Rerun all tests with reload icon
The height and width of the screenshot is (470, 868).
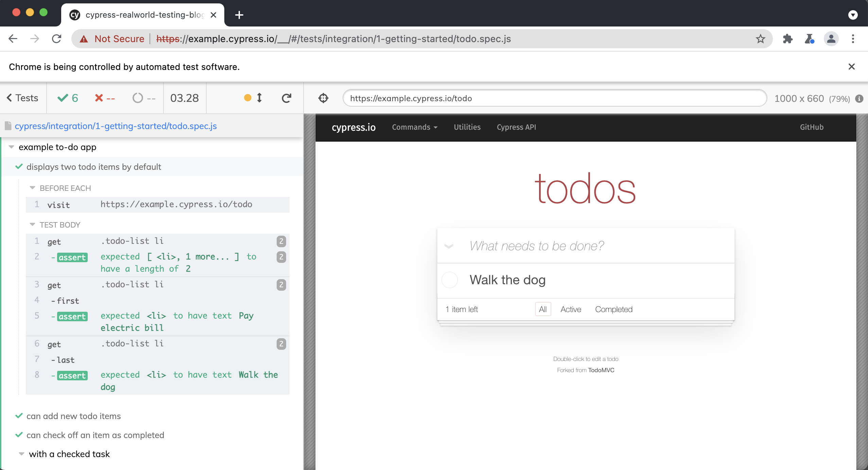click(x=287, y=98)
